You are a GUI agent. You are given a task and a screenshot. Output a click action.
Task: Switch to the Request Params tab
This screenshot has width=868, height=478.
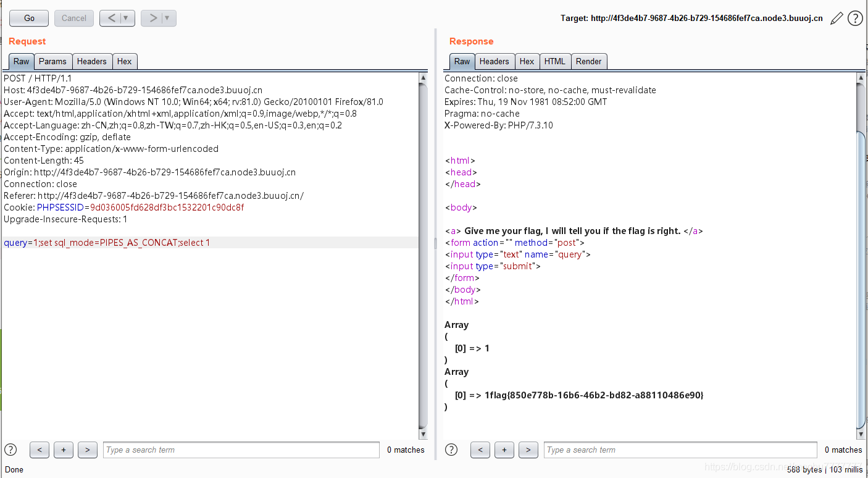(52, 61)
